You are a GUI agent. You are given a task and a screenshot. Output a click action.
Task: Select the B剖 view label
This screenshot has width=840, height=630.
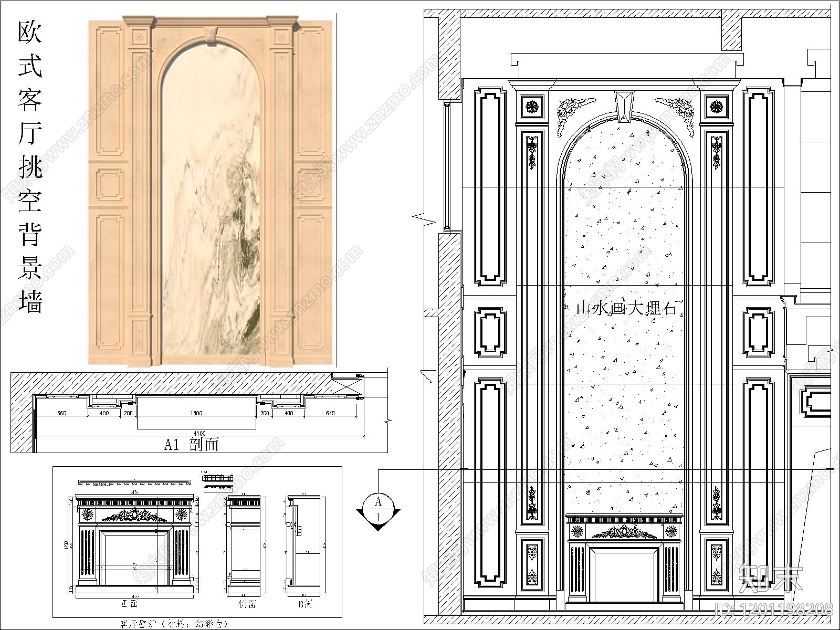304,604
